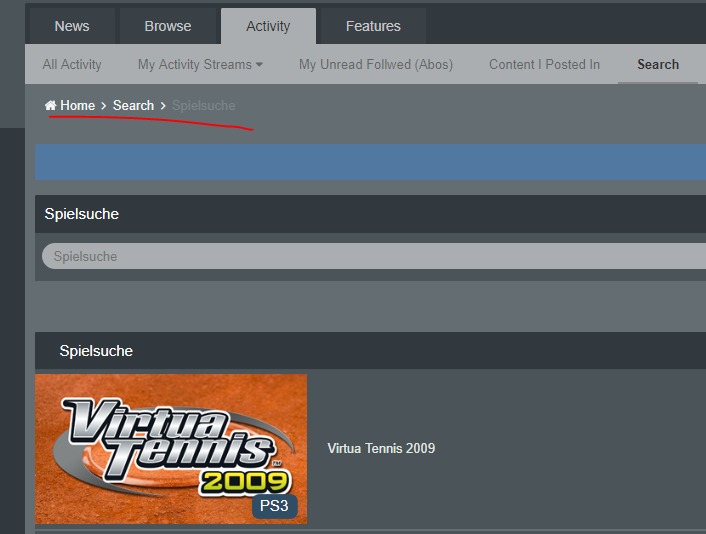Image resolution: width=706 pixels, height=534 pixels.
Task: Click the Spielsuche header above the results
Action: click(96, 351)
